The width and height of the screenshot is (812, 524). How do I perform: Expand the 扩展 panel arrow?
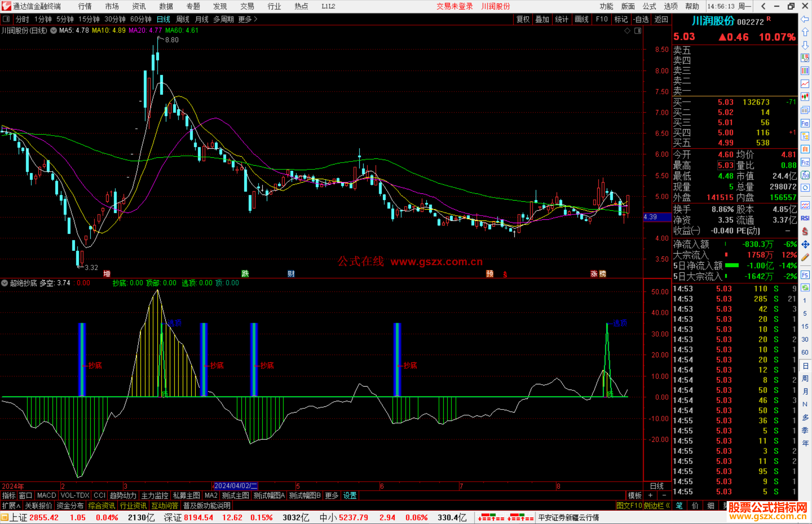pyautogui.click(x=11, y=506)
